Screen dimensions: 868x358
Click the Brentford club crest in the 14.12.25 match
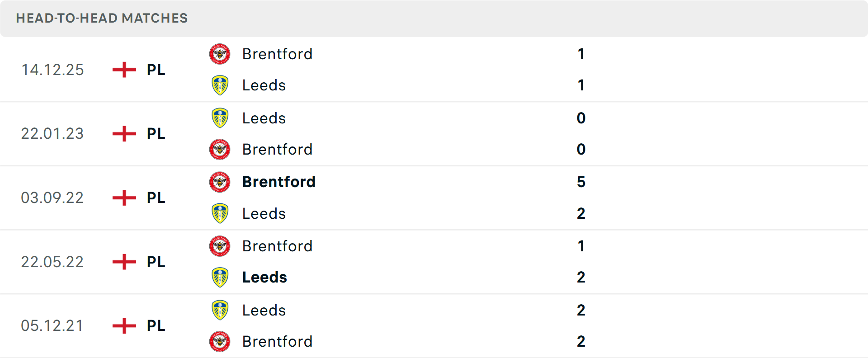[220, 54]
